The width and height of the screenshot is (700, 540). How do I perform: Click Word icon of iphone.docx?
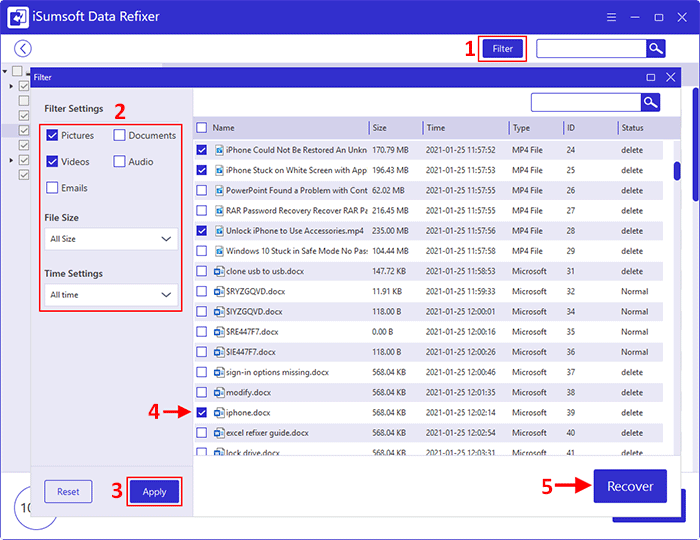pos(219,413)
